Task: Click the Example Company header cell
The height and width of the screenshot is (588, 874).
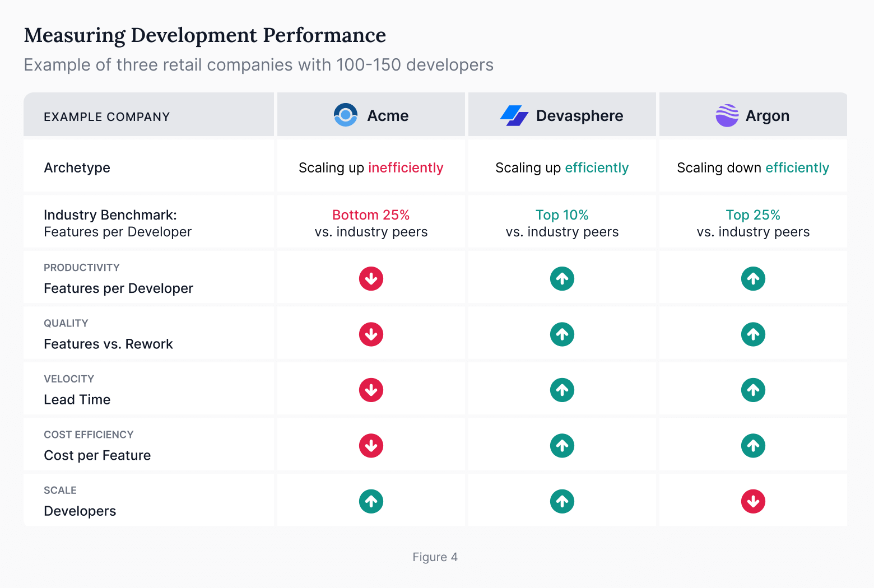Action: 107,116
